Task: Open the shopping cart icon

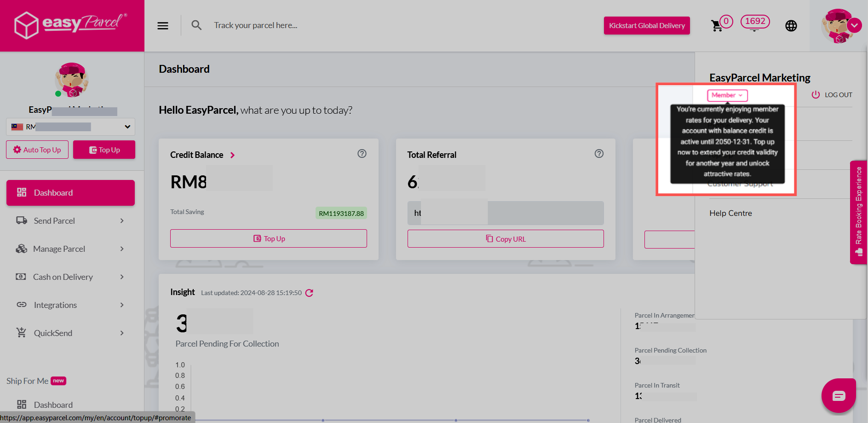Action: pos(717,26)
